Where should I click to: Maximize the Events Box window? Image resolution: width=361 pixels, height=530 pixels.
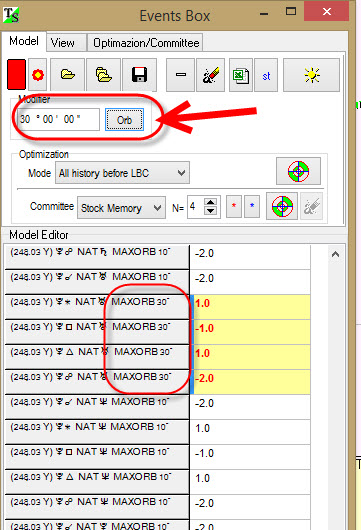pos(291,11)
